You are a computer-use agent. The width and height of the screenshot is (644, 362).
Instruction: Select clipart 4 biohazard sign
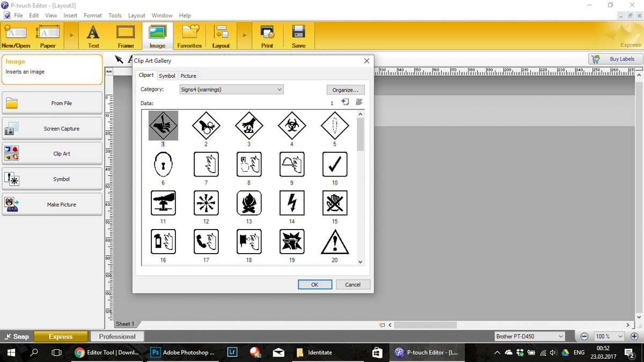(292, 126)
